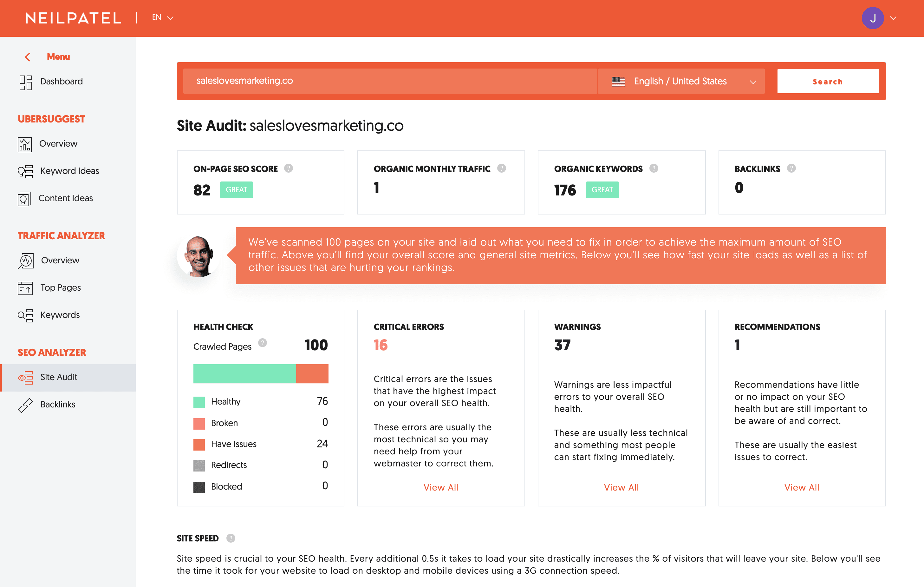924x587 pixels.
Task: Click the Menu collapse arrow in sidebar
Action: (26, 56)
